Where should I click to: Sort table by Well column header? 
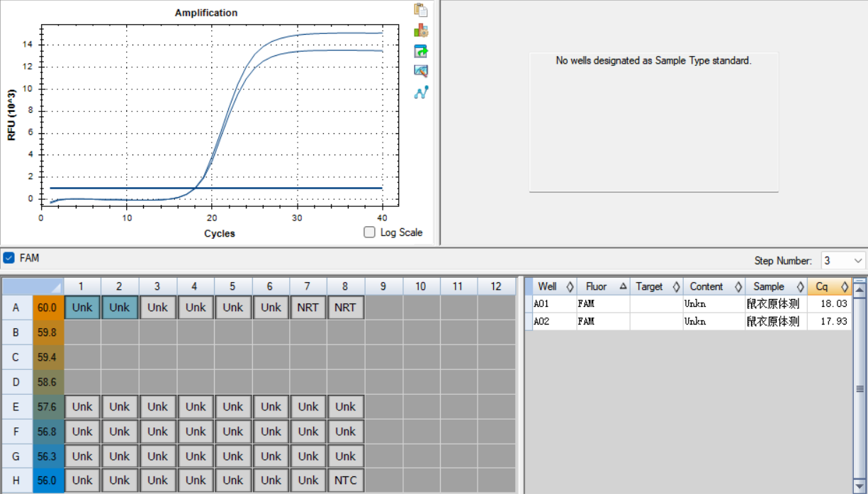555,286
